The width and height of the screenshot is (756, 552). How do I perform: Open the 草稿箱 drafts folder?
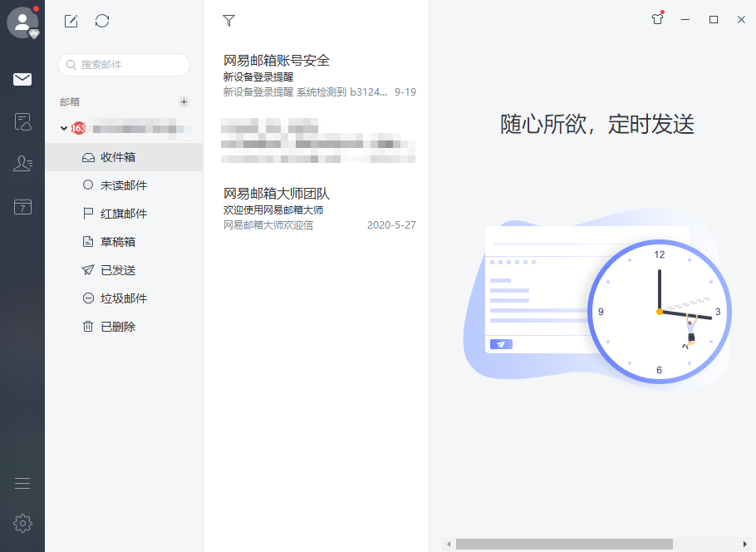pos(116,241)
